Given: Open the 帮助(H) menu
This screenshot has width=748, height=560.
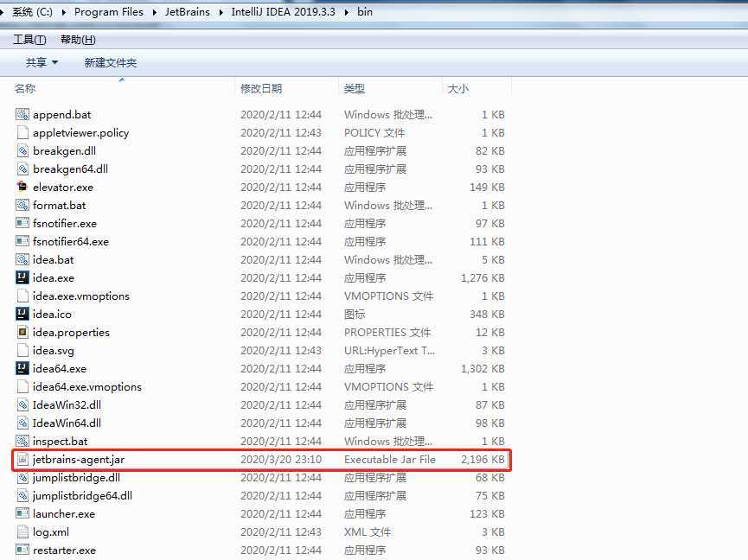Looking at the screenshot, I should click(78, 40).
